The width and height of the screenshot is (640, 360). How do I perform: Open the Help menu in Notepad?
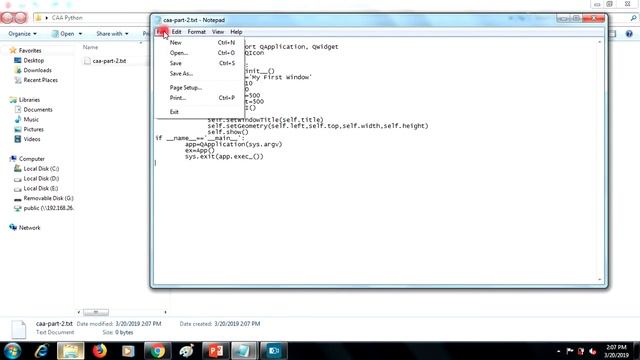point(236,32)
